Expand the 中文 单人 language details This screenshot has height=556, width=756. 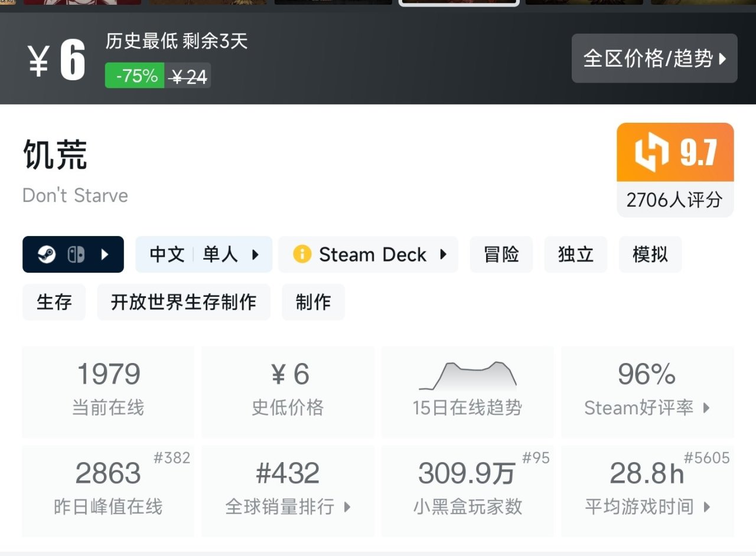tap(204, 254)
